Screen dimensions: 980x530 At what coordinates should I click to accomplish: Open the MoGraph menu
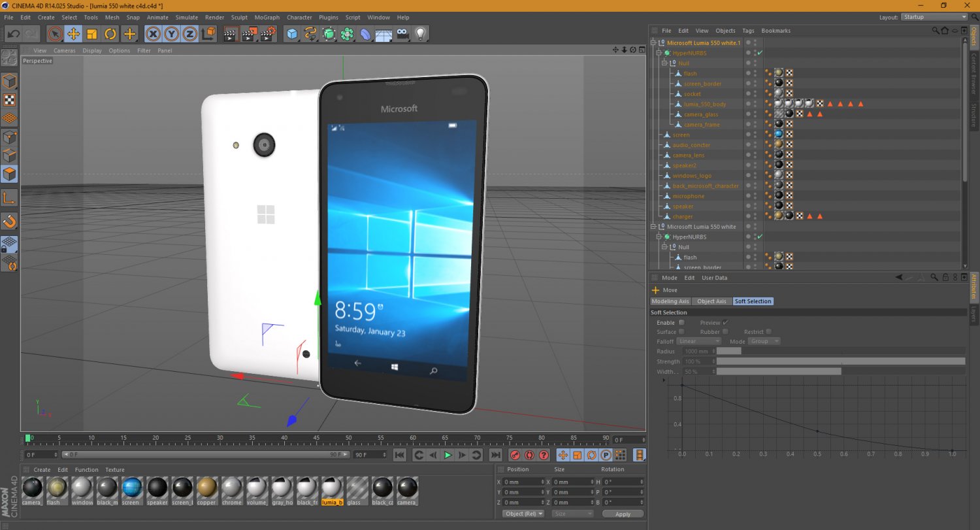[267, 18]
